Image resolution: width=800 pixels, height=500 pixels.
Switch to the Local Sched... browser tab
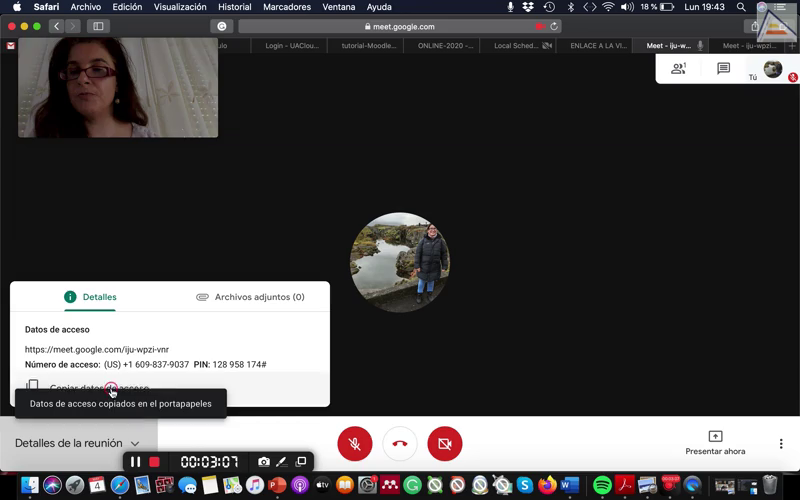[518, 45]
